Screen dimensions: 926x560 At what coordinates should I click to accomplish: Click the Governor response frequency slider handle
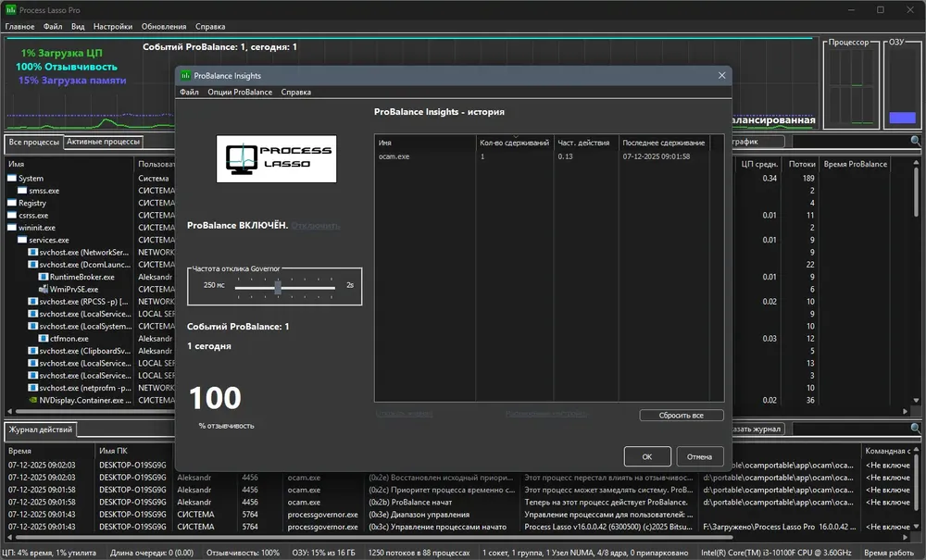tap(278, 287)
